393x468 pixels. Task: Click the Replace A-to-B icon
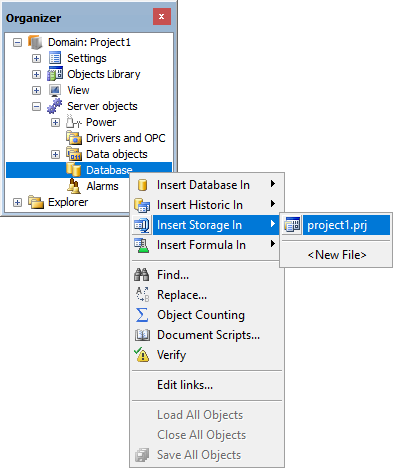(142, 295)
